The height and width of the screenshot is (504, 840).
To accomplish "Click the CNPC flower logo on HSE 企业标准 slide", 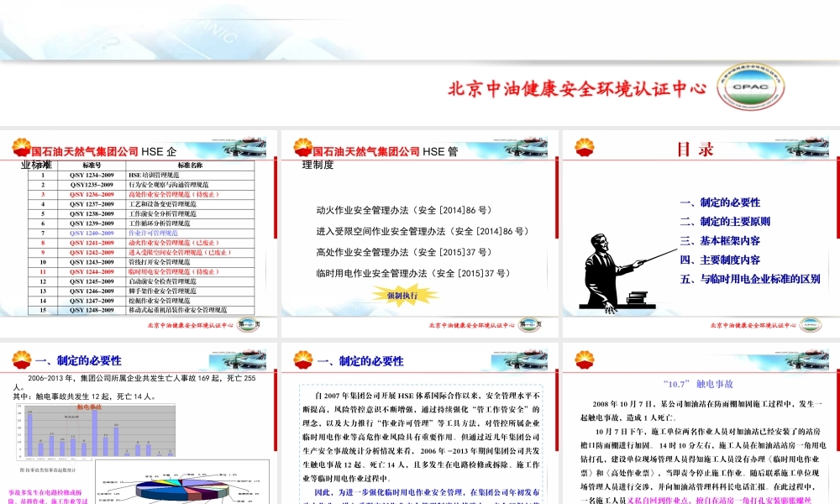I will [22, 147].
